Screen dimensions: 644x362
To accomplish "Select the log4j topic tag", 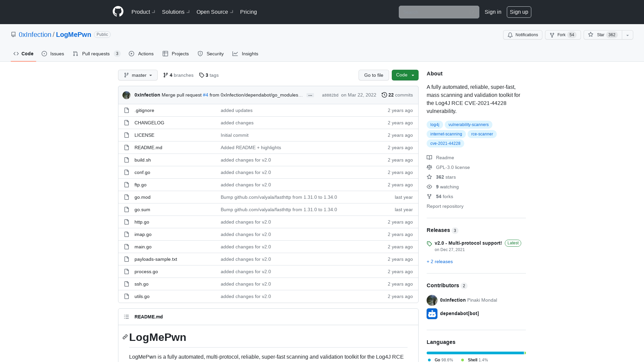I will [435, 125].
